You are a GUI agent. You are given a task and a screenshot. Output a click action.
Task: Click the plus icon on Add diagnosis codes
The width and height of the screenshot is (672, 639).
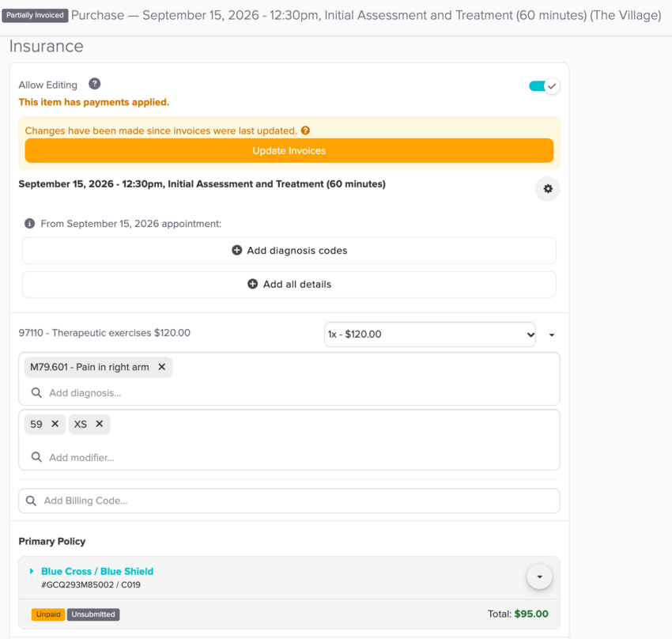click(236, 250)
